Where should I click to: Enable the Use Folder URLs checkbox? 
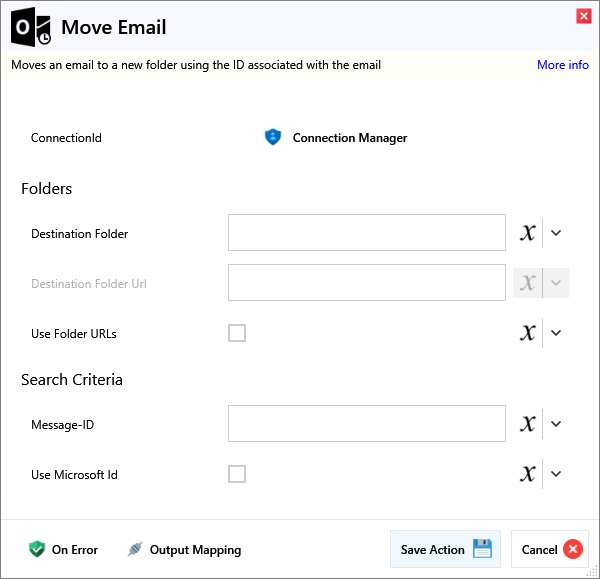coord(237,333)
